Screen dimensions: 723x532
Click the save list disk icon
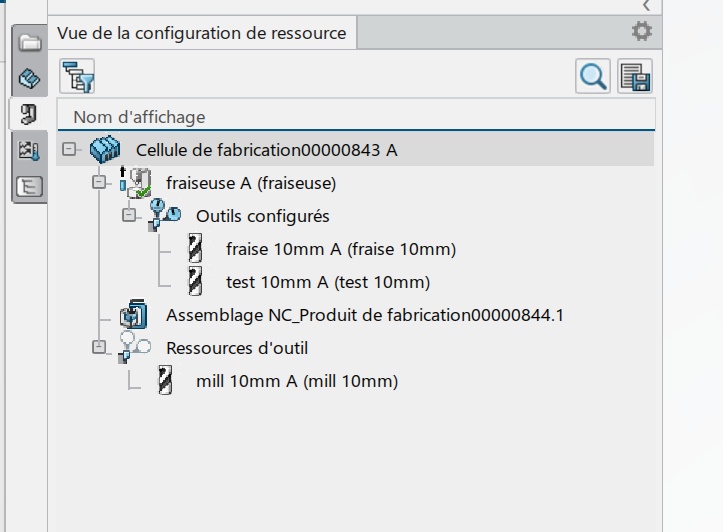[635, 77]
